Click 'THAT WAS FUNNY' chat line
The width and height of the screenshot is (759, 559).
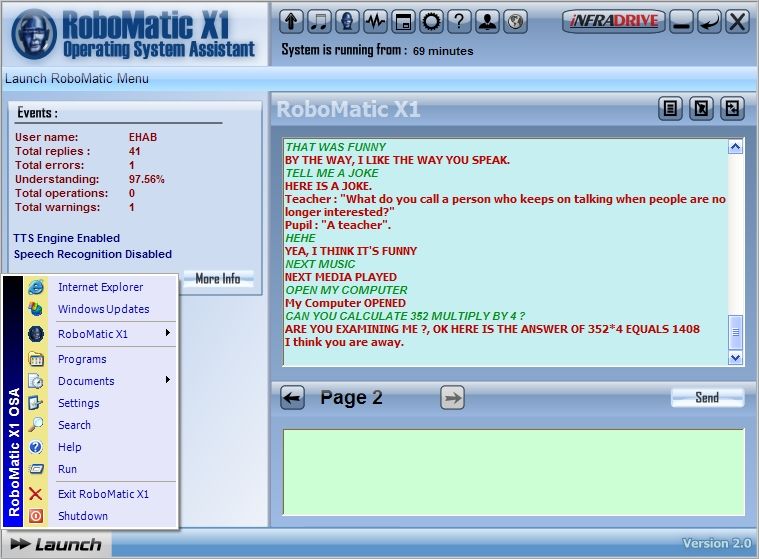point(335,147)
